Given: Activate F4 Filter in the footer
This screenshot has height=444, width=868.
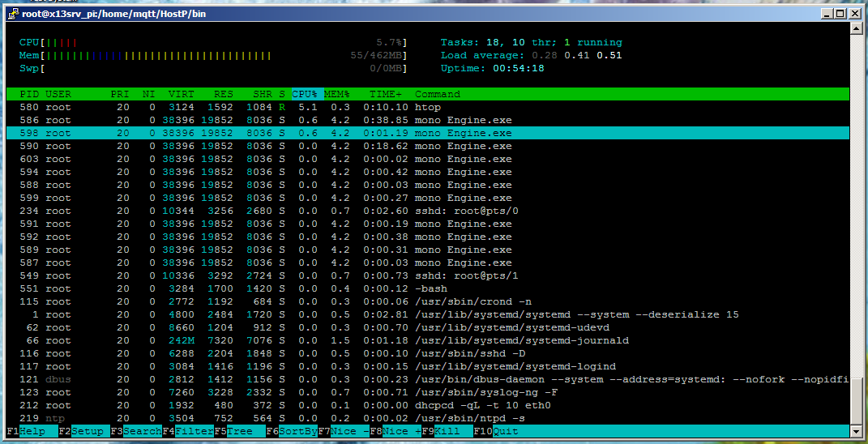Looking at the screenshot, I should pyautogui.click(x=187, y=431).
